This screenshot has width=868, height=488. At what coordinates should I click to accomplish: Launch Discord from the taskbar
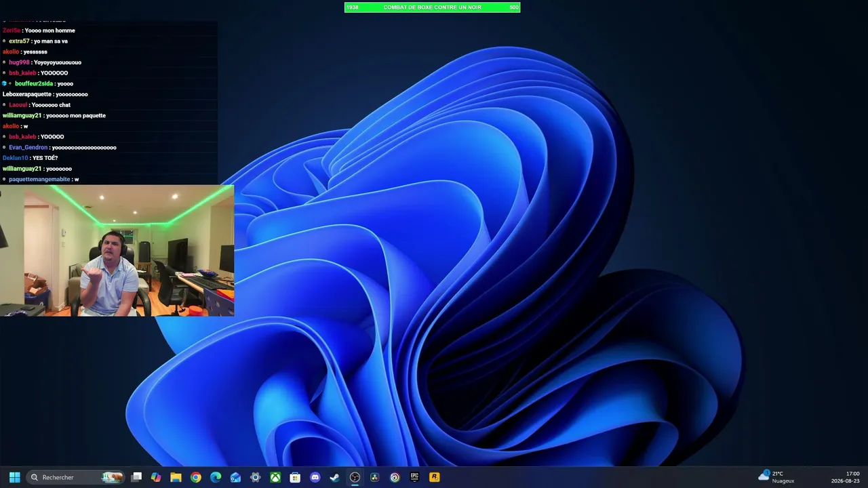pyautogui.click(x=315, y=477)
